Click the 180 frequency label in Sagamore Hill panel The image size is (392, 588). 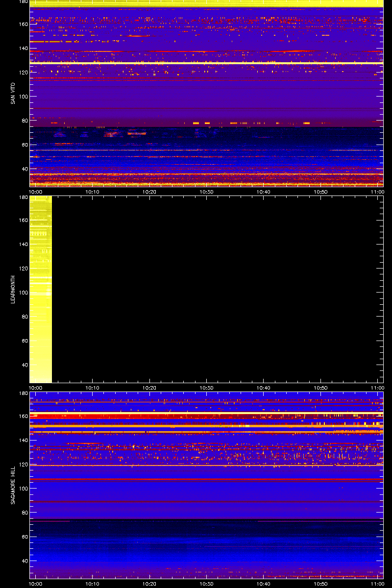pyautogui.click(x=23, y=393)
